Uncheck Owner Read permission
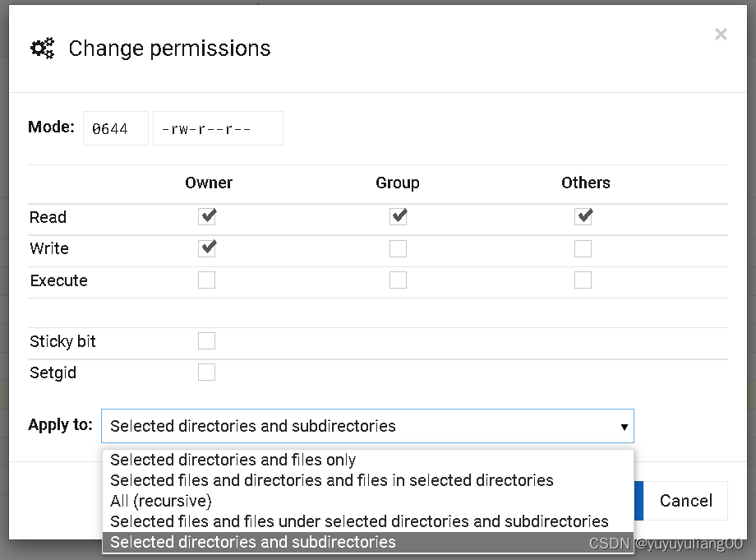Viewport: 756px width, 560px height. click(207, 217)
